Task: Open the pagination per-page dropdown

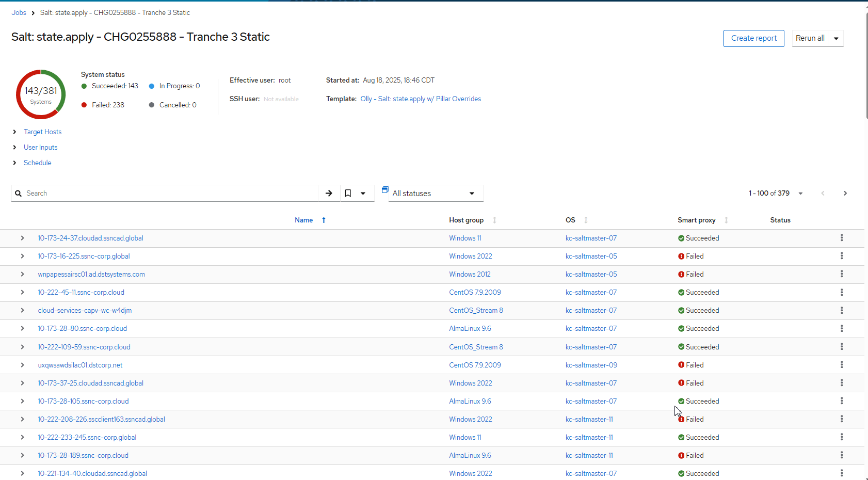Action: pos(800,193)
